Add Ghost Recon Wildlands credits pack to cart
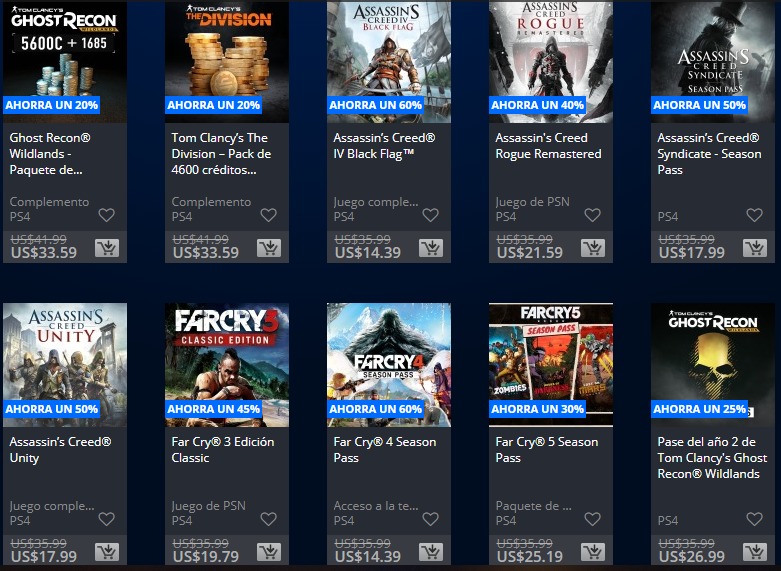781x571 pixels. point(107,248)
